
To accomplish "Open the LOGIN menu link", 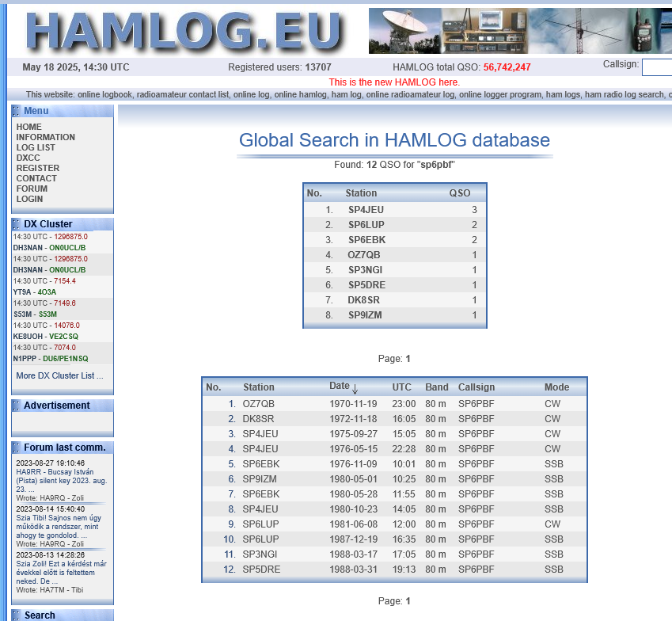I will click(x=29, y=199).
